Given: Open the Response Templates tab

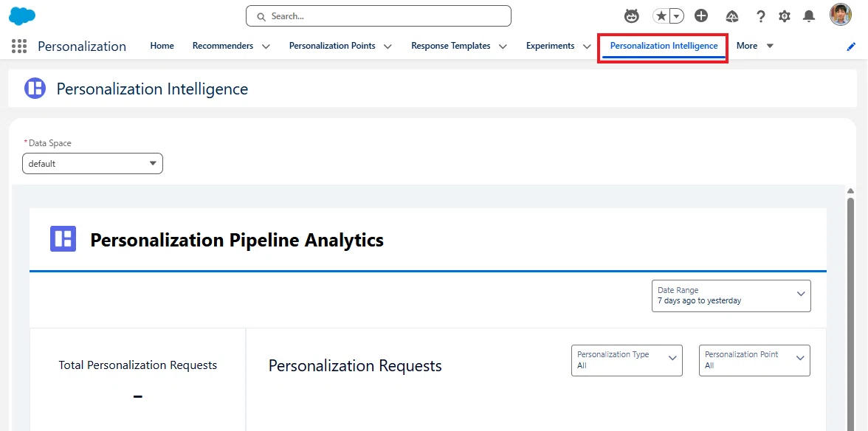Looking at the screenshot, I should click(x=450, y=46).
